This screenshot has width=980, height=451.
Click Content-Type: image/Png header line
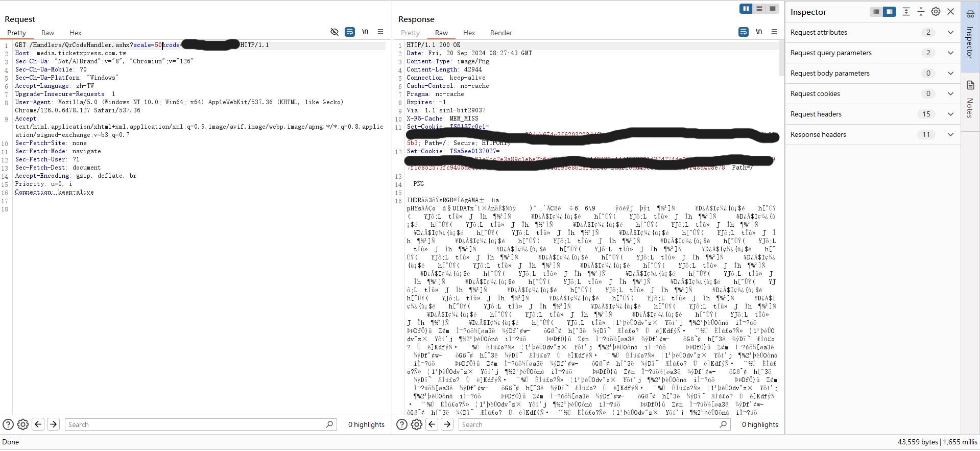[448, 61]
